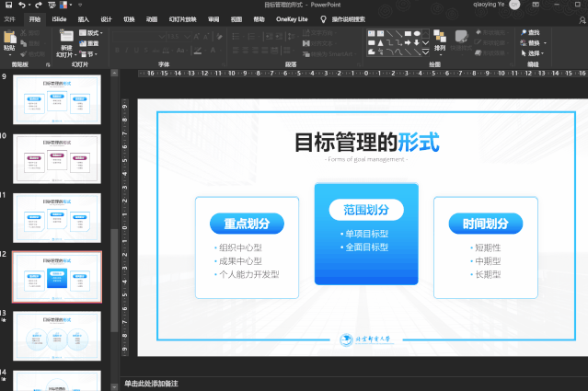Open the 绘图 dialog launcher
This screenshot has height=391, width=588.
click(x=512, y=64)
